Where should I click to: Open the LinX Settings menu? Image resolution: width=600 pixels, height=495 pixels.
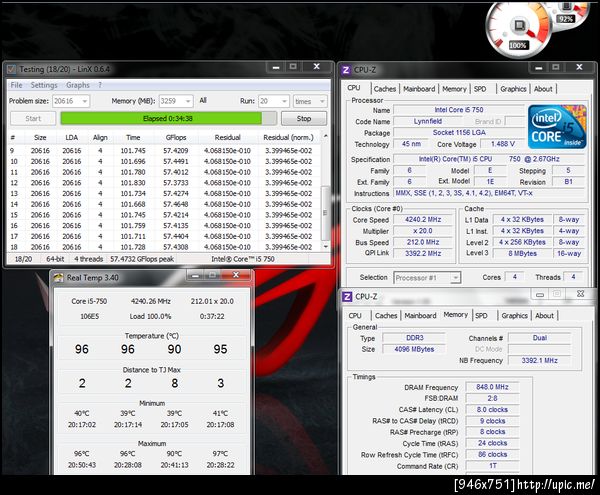click(44, 85)
